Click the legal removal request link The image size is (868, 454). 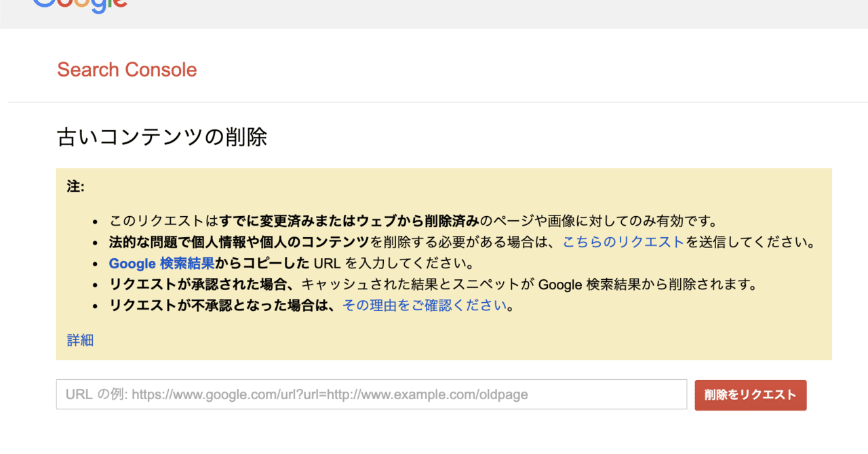point(623,241)
